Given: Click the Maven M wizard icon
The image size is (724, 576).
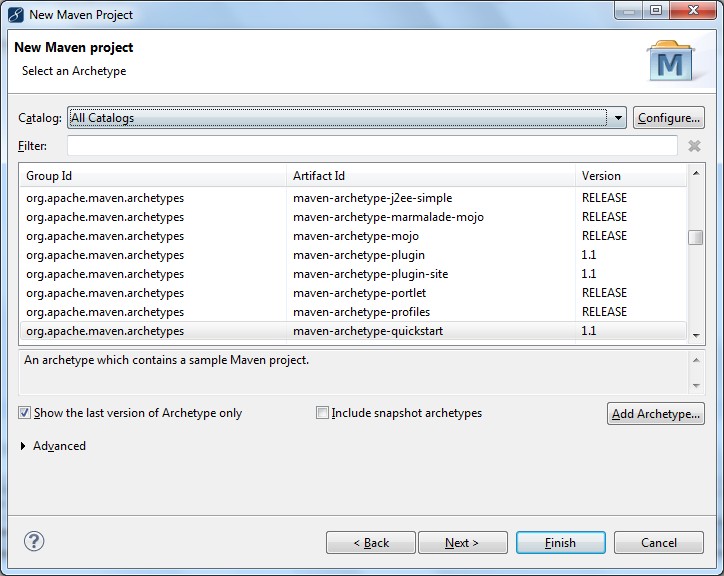Looking at the screenshot, I should [670, 61].
